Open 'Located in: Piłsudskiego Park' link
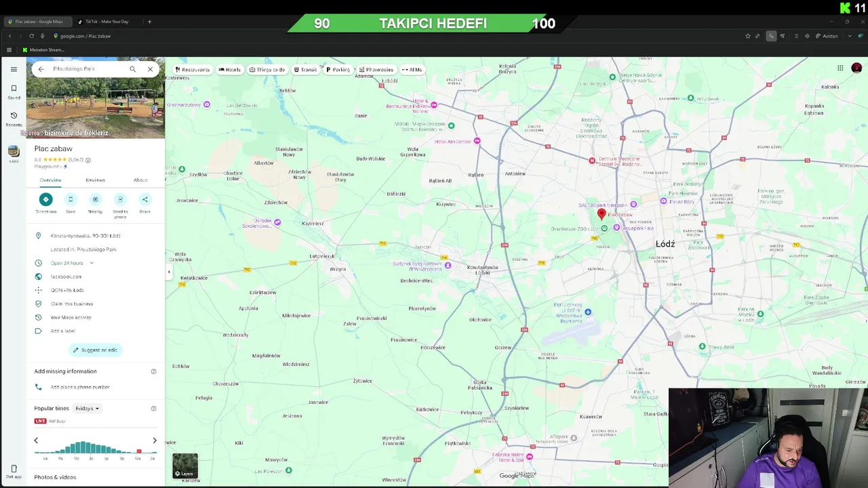 click(83, 249)
